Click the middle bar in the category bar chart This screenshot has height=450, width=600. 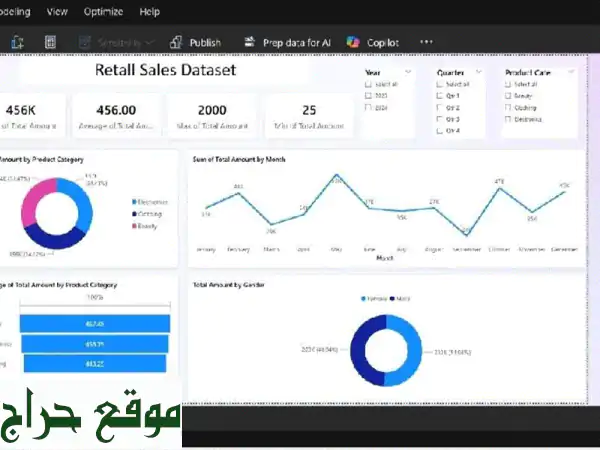click(x=95, y=344)
